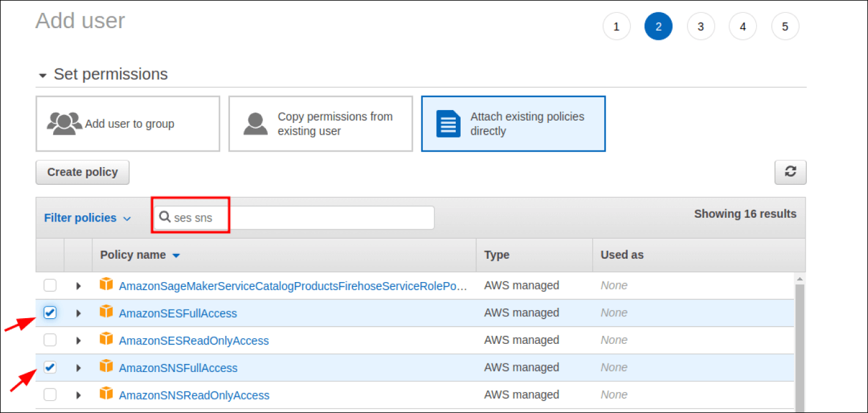Click the policy cube icon beside AmazonSESReadOnlyAccess

tap(106, 340)
